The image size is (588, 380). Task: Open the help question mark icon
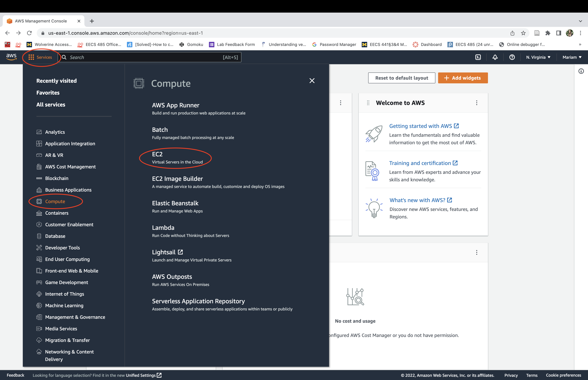(x=512, y=57)
